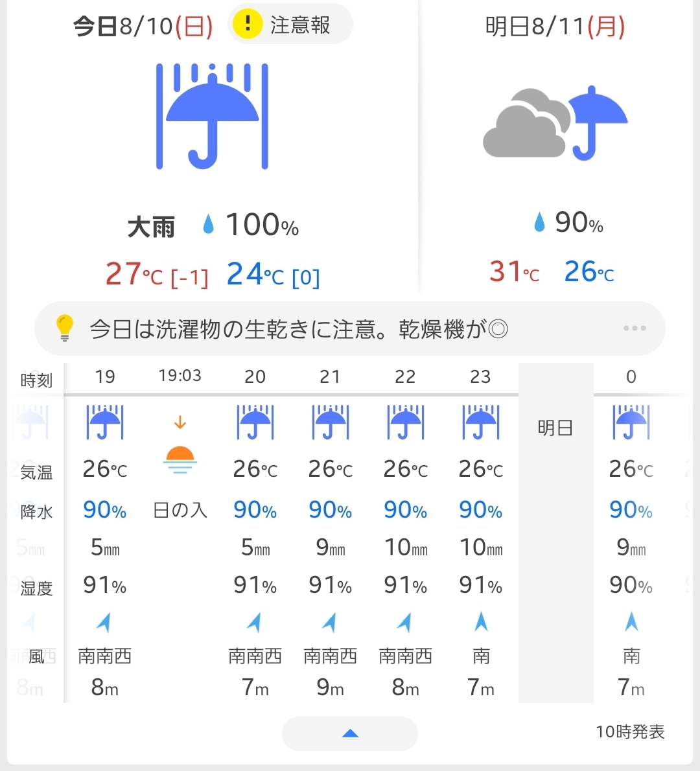Tap the rain icon for 19 o'clock

pos(105,422)
